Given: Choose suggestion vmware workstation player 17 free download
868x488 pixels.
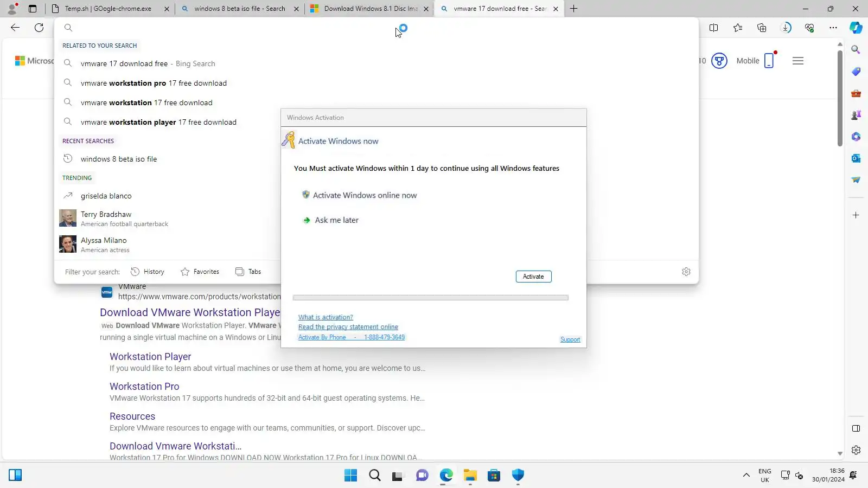Looking at the screenshot, I should [x=158, y=122].
